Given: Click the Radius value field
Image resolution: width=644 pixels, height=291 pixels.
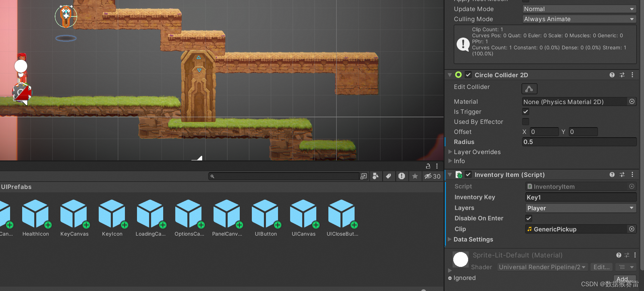Looking at the screenshot, I should (x=579, y=142).
